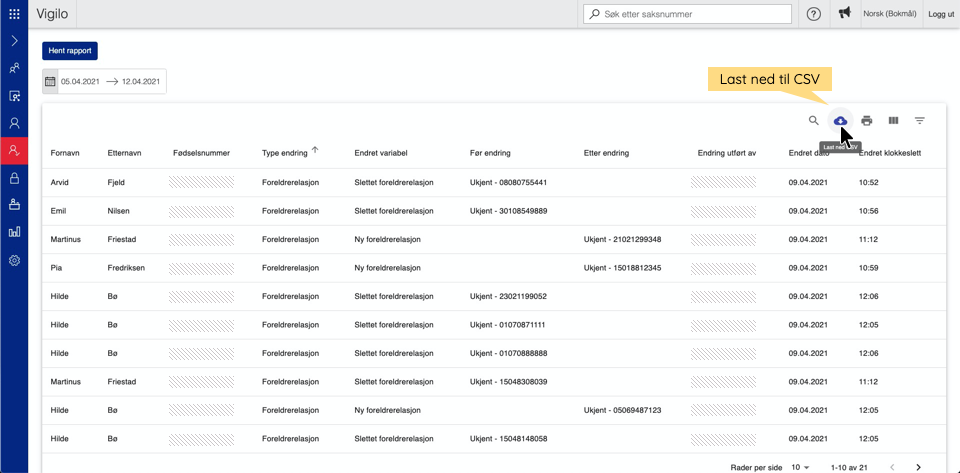Sort by Endring utført av column header
Image resolution: width=960 pixels, height=473 pixels.
[x=727, y=153]
